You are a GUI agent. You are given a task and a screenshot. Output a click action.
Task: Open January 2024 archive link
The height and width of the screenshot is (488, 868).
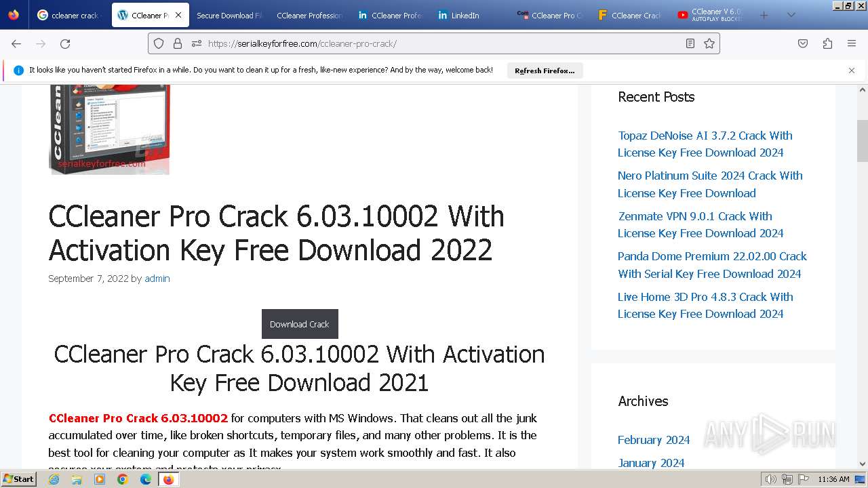click(651, 463)
